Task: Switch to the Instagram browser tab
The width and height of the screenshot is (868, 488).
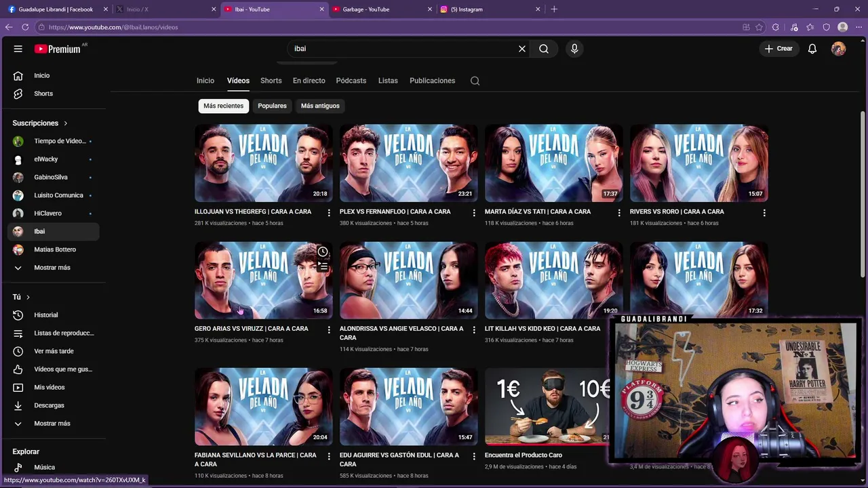Action: click(488, 9)
